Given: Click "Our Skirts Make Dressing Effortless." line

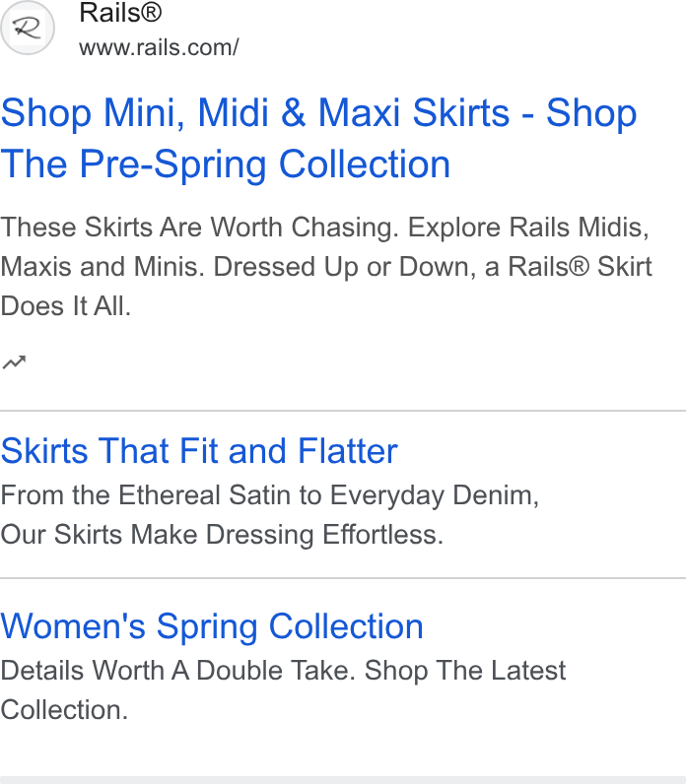Looking at the screenshot, I should [x=222, y=535].
